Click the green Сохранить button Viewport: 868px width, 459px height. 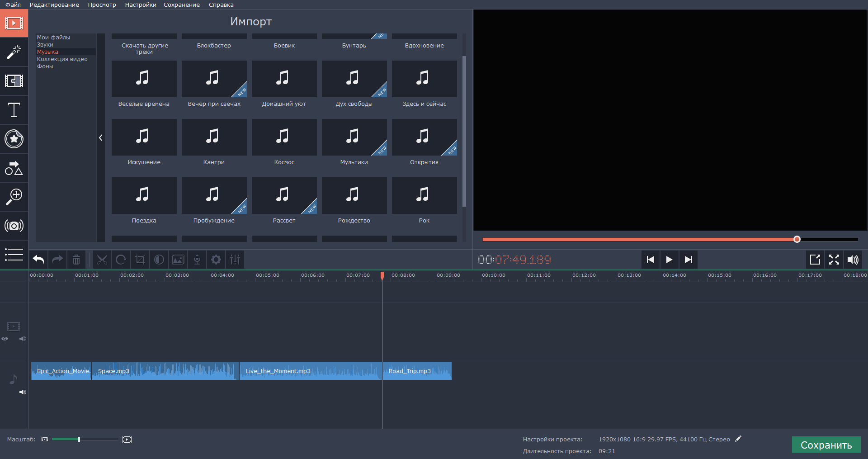coord(826,445)
